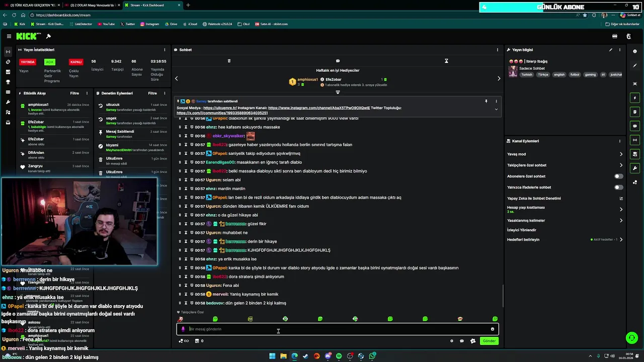Open Yayın İstatistikleri three-dot menu
The image size is (644, 362).
(165, 50)
